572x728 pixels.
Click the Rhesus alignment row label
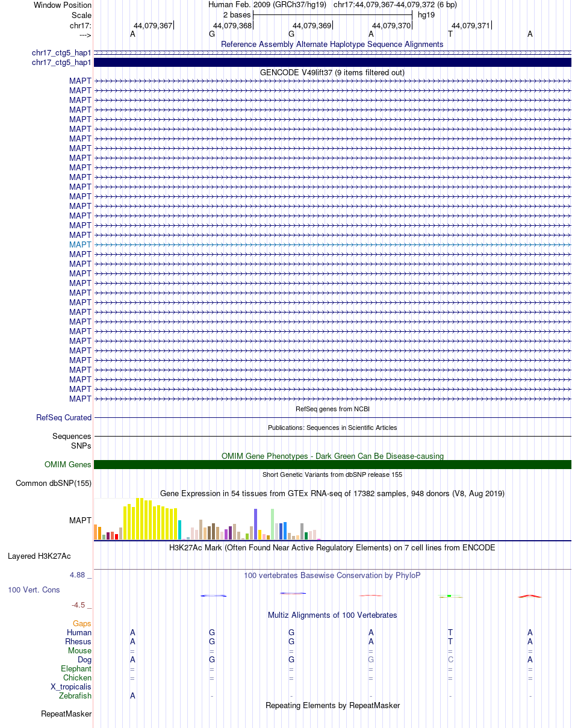[78, 641]
